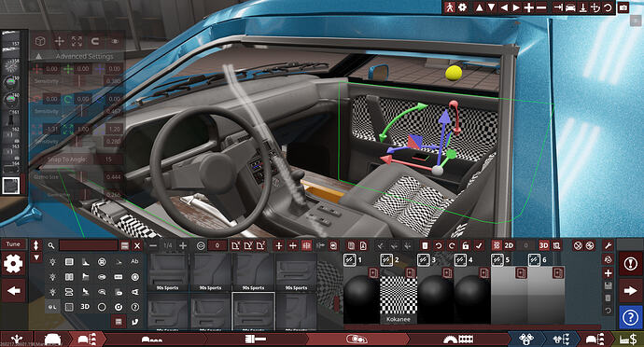Toggle the padlock lock icon
This screenshot has width=644, height=347.
466,245
